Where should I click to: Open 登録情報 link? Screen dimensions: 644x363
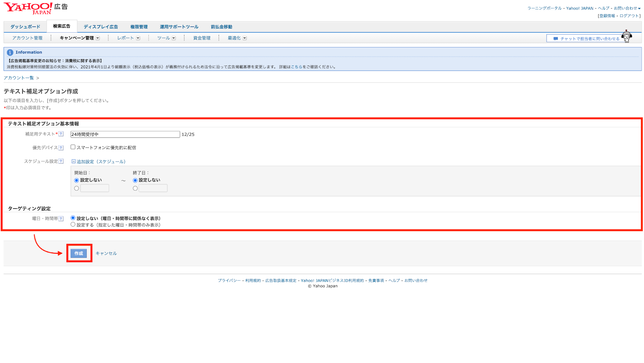click(x=607, y=16)
